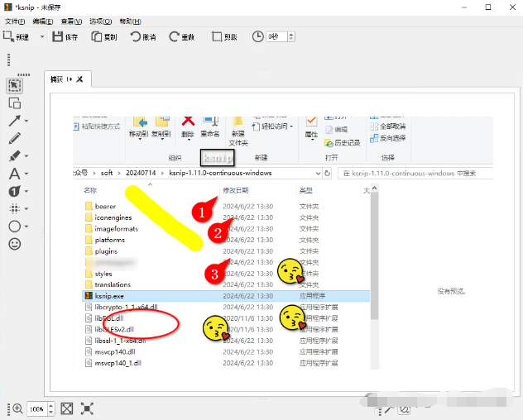The image size is (523, 420).
Task: Close the 捕获 1 tab
Action: click(x=79, y=79)
